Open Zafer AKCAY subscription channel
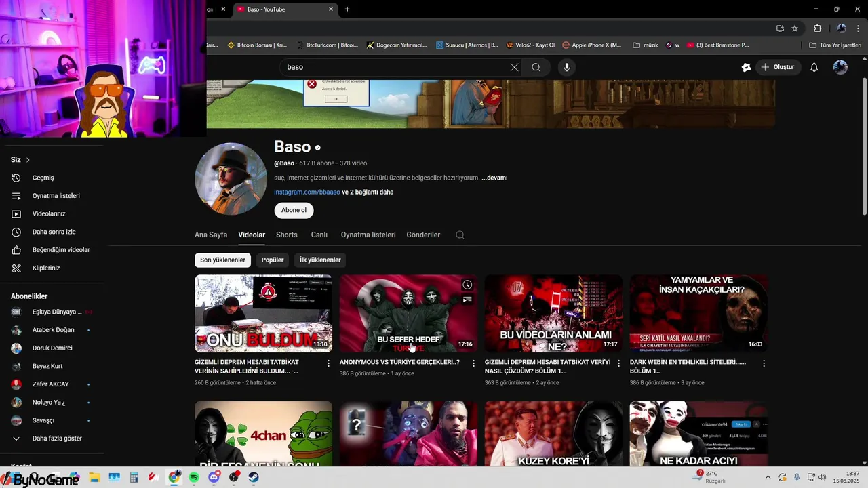The image size is (868, 488). pyautogui.click(x=52, y=384)
